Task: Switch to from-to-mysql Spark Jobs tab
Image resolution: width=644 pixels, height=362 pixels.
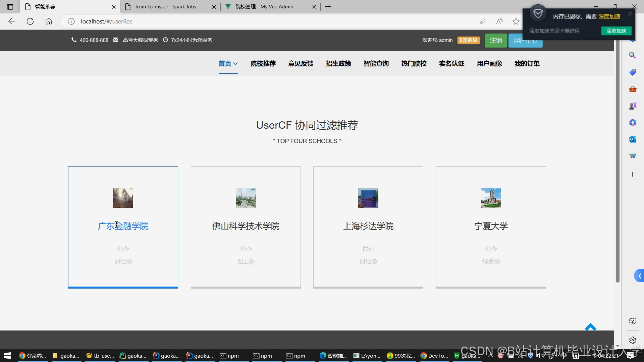Action: tap(166, 7)
